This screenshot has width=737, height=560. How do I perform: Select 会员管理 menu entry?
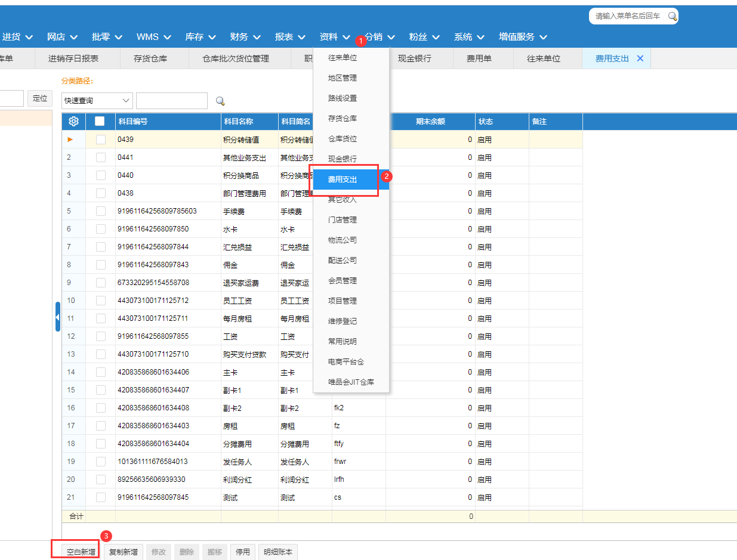351,281
